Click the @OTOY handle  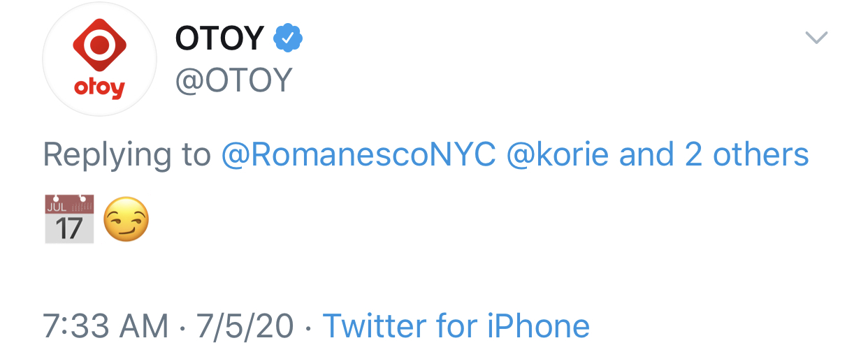click(x=233, y=81)
